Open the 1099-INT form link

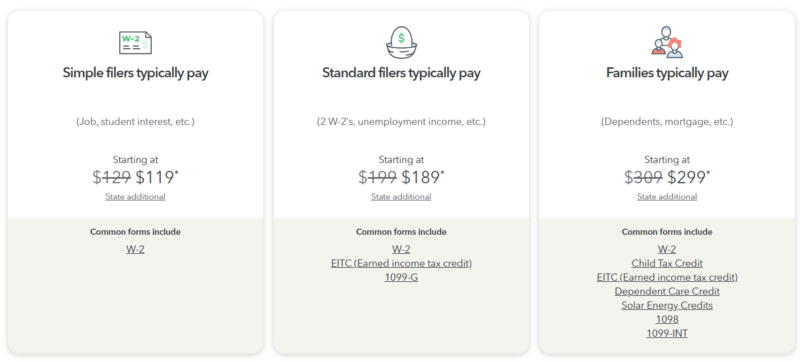[667, 333]
